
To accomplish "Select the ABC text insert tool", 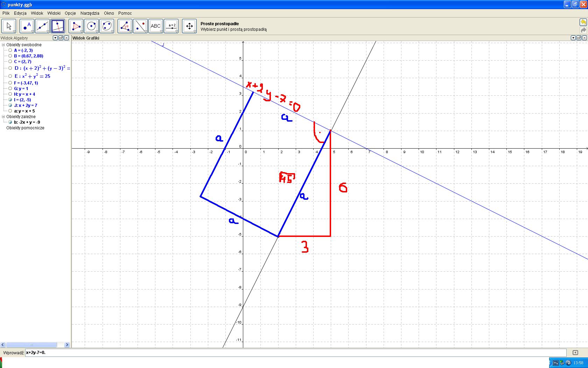I will click(155, 26).
